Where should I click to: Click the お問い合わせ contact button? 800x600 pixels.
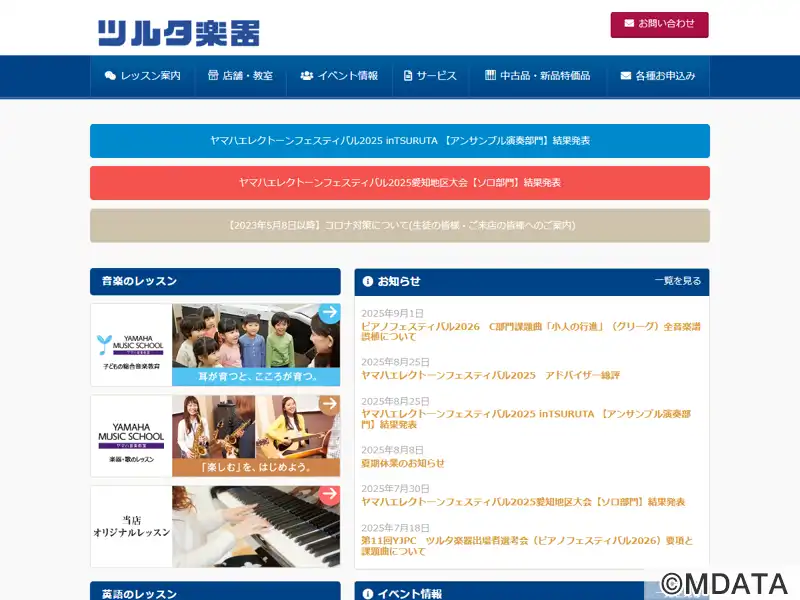tap(659, 24)
